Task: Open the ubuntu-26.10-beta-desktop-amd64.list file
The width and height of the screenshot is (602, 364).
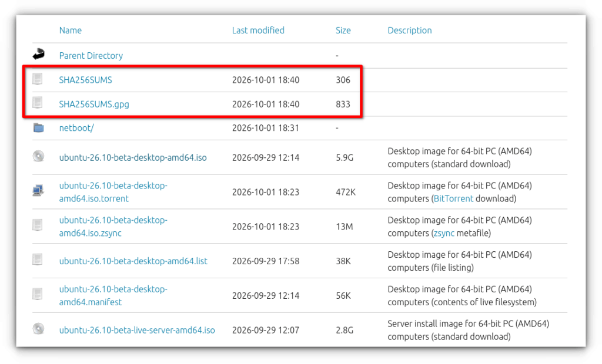Action: tap(133, 261)
